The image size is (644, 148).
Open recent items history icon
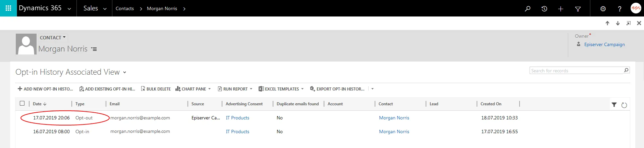point(544,8)
